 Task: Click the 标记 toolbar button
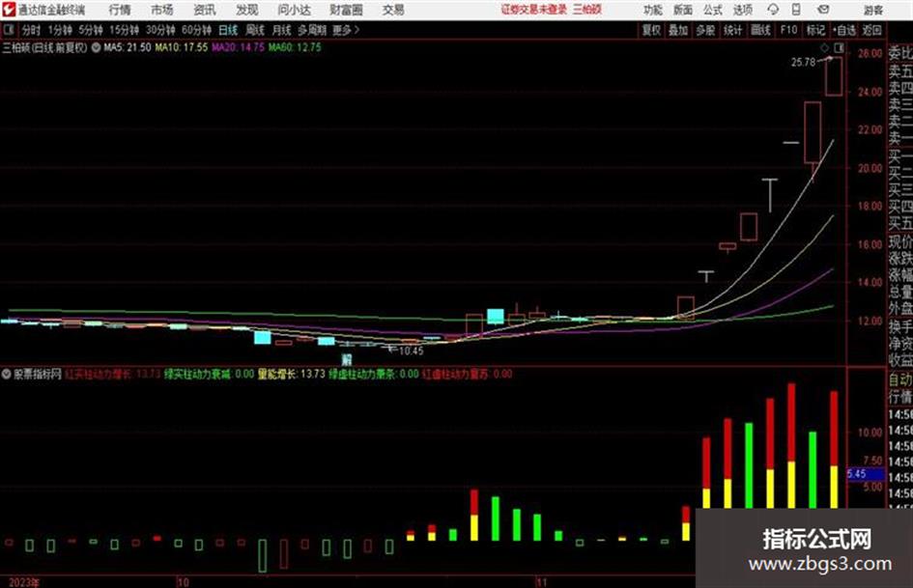pyautogui.click(x=815, y=30)
